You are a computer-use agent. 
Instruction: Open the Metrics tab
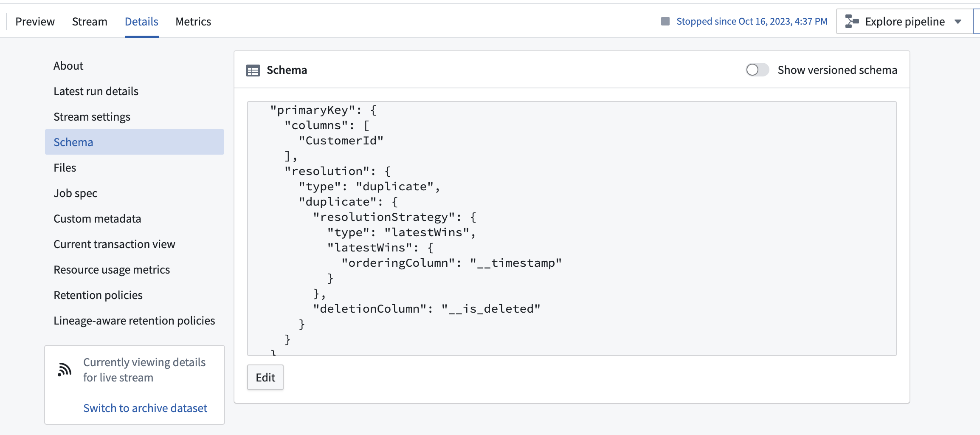click(193, 21)
